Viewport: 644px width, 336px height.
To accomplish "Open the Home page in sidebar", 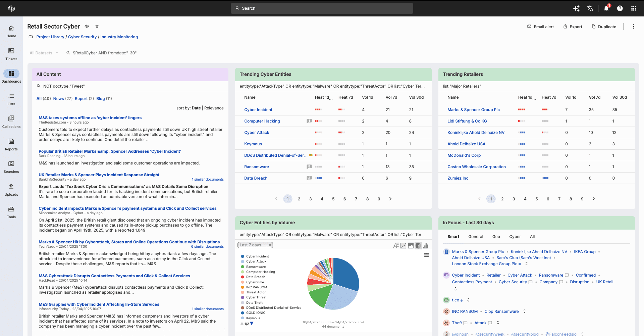I will pyautogui.click(x=11, y=31).
